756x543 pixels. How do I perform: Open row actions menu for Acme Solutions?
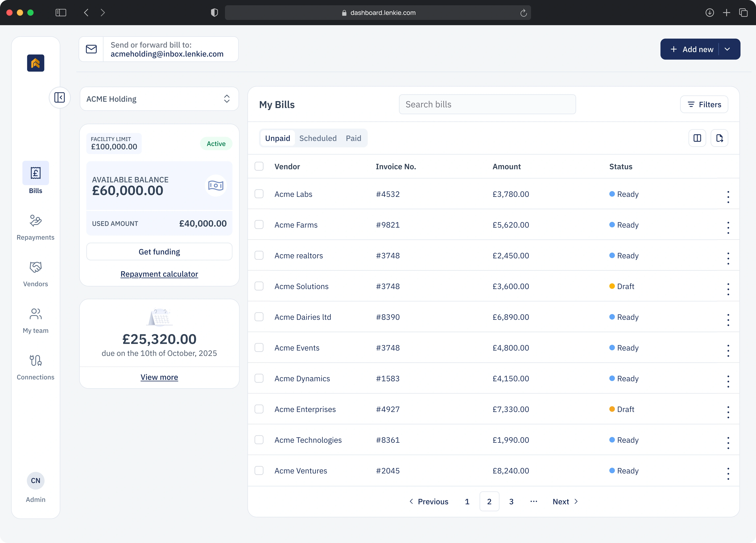point(728,289)
